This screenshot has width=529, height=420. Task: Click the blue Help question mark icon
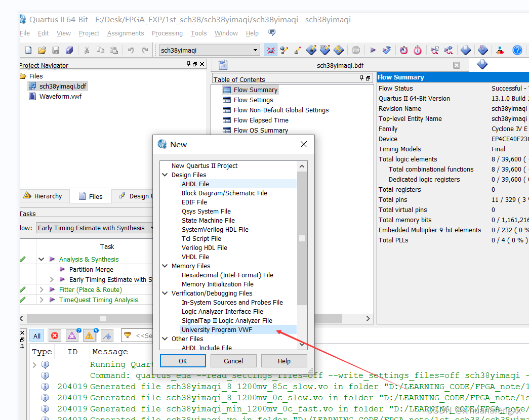click(x=517, y=50)
